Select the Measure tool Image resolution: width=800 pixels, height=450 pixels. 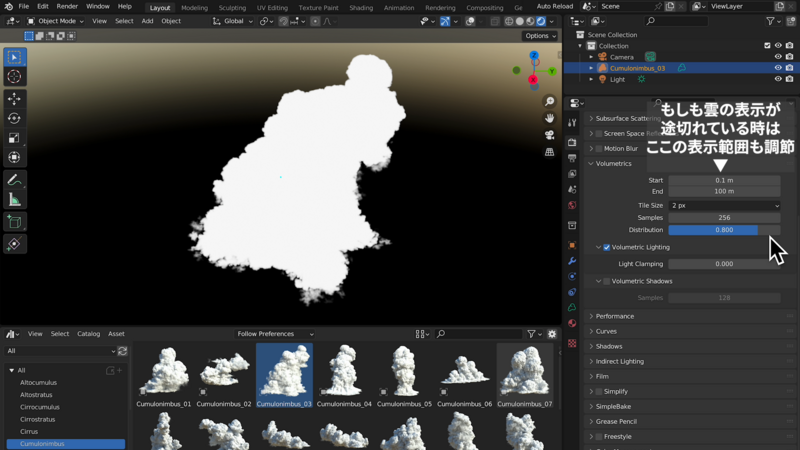pyautogui.click(x=14, y=199)
